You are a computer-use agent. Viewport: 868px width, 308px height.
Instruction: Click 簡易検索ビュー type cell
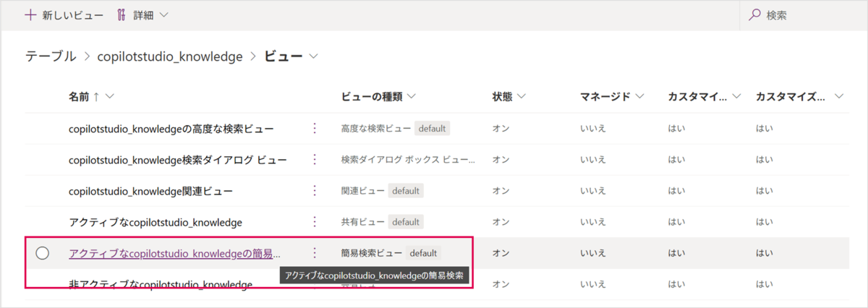[x=372, y=253]
